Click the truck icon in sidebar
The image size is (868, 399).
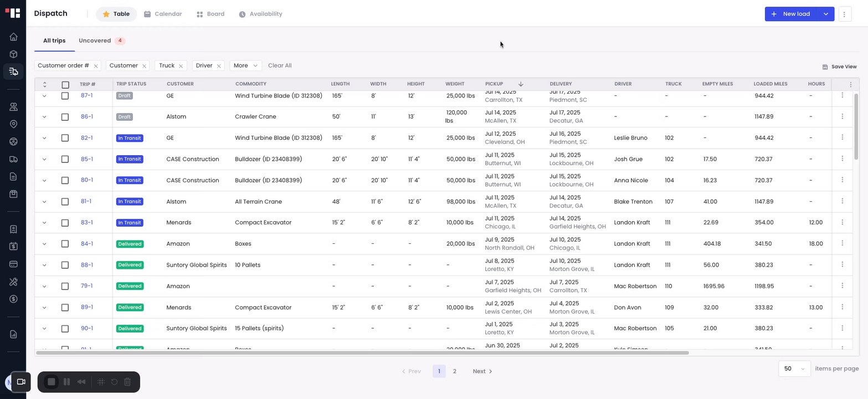tap(13, 159)
